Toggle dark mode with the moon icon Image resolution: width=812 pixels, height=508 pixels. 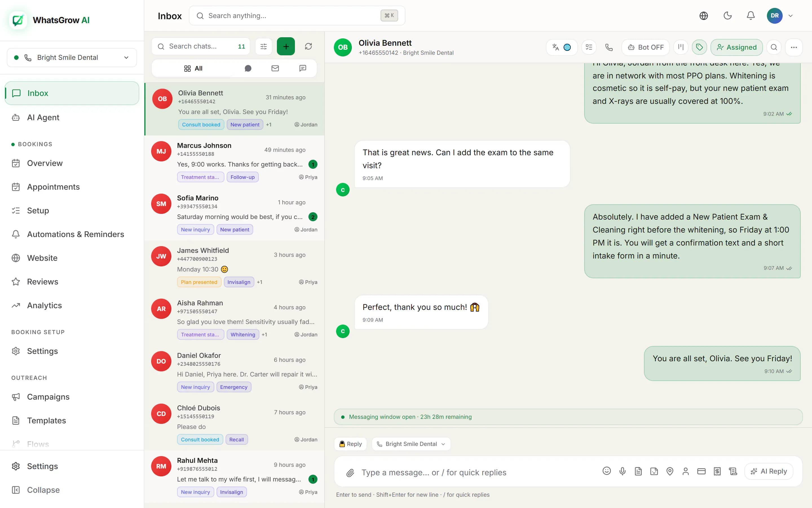[x=727, y=16]
